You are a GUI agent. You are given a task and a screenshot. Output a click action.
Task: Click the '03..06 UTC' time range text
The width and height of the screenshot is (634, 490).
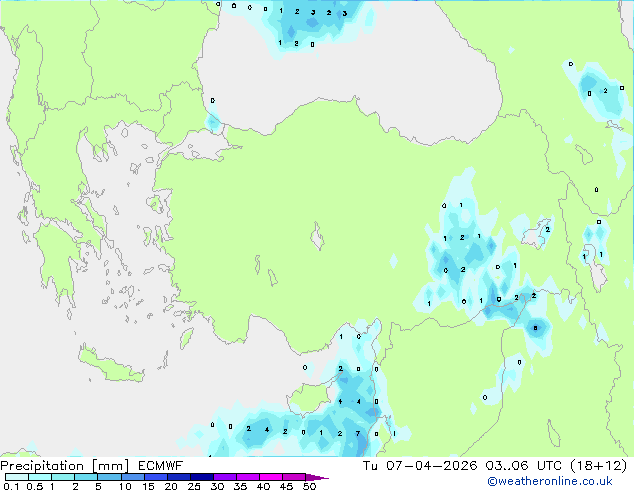tap(524, 466)
